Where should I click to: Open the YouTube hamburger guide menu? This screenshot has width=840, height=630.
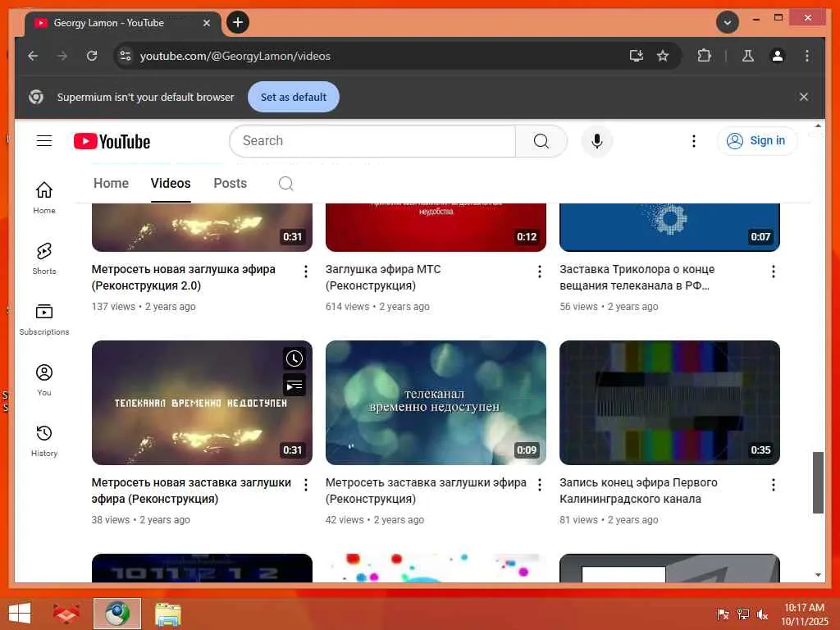pos(44,141)
